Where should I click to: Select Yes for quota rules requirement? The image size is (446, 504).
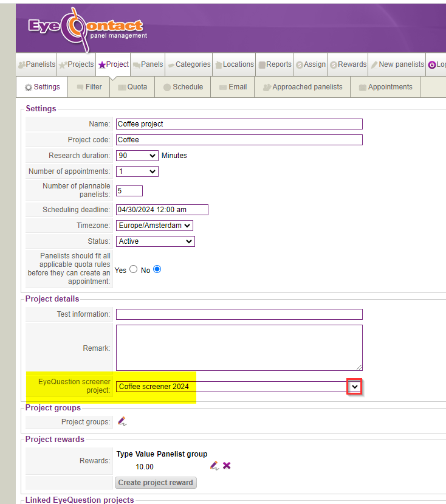pyautogui.click(x=133, y=269)
